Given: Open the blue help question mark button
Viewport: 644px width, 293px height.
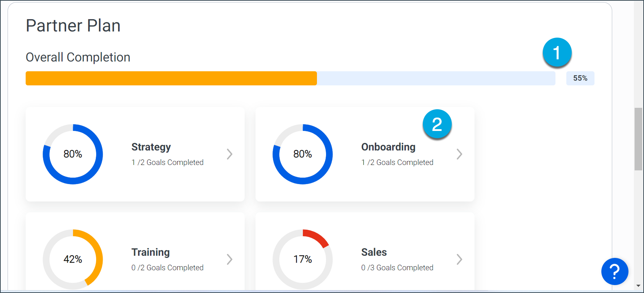Looking at the screenshot, I should point(615,271).
